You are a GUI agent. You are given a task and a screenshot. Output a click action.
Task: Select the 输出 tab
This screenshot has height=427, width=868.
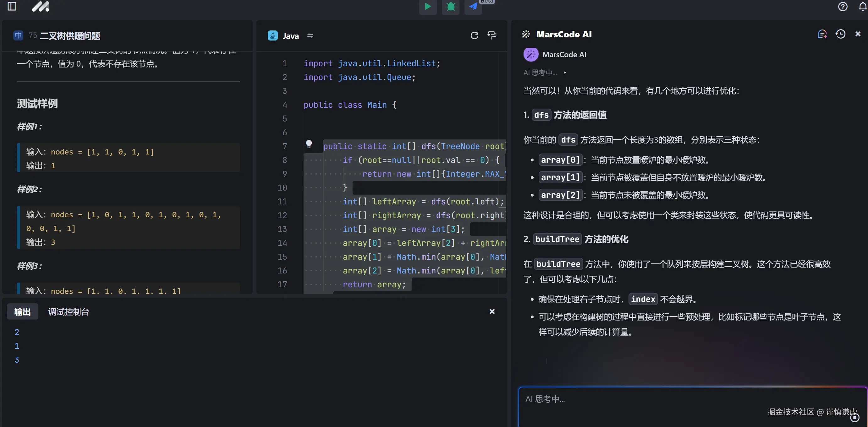click(22, 312)
